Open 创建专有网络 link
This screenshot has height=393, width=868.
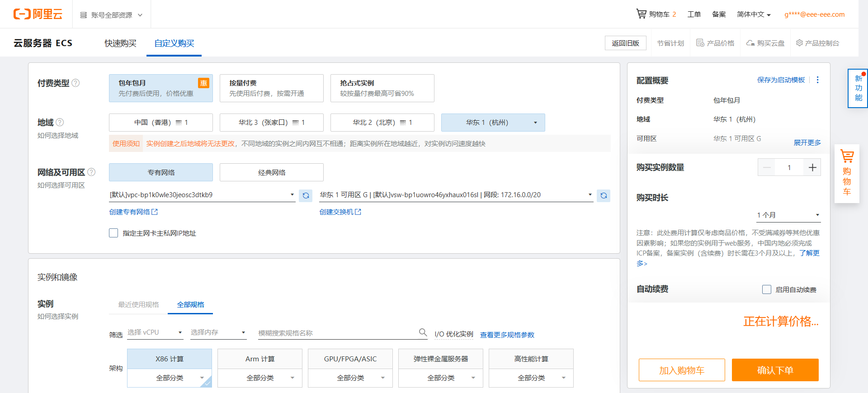coord(133,212)
